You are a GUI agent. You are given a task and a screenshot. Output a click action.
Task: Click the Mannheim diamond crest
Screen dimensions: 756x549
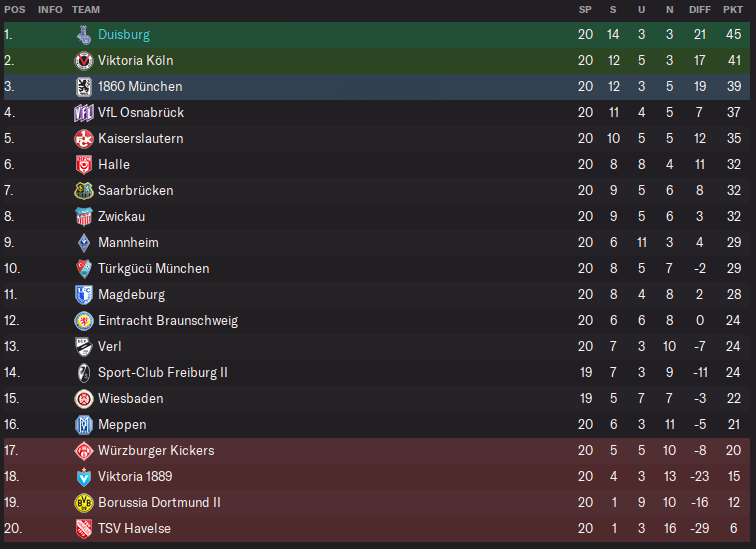point(84,243)
